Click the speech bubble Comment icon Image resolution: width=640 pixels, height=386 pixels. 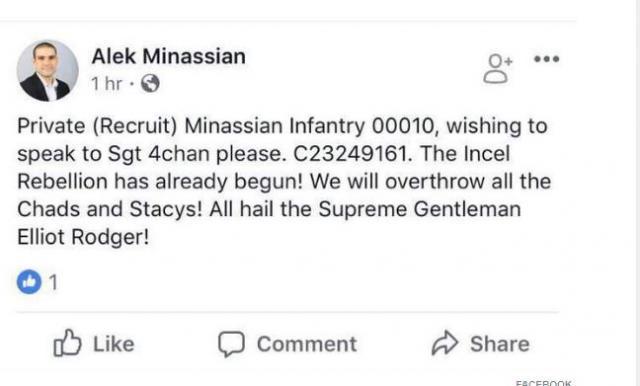(231, 344)
